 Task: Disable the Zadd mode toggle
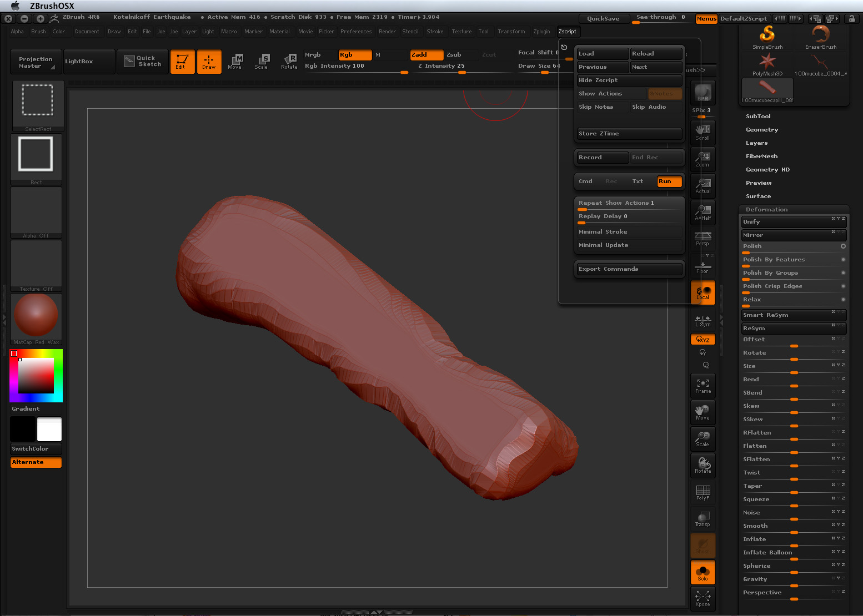click(x=426, y=55)
